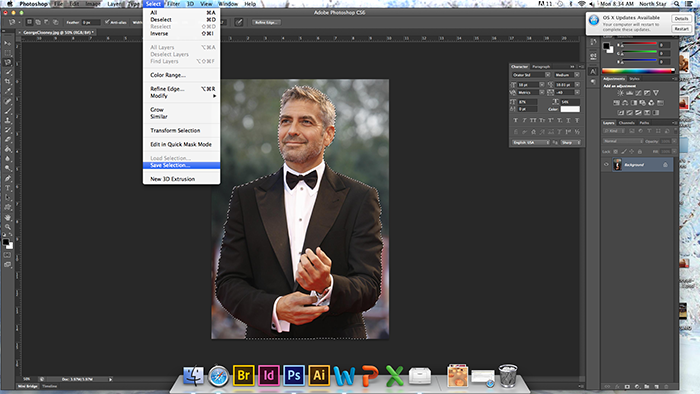
Task: Select the Zoom tool in toolbar
Action: pos(8,227)
